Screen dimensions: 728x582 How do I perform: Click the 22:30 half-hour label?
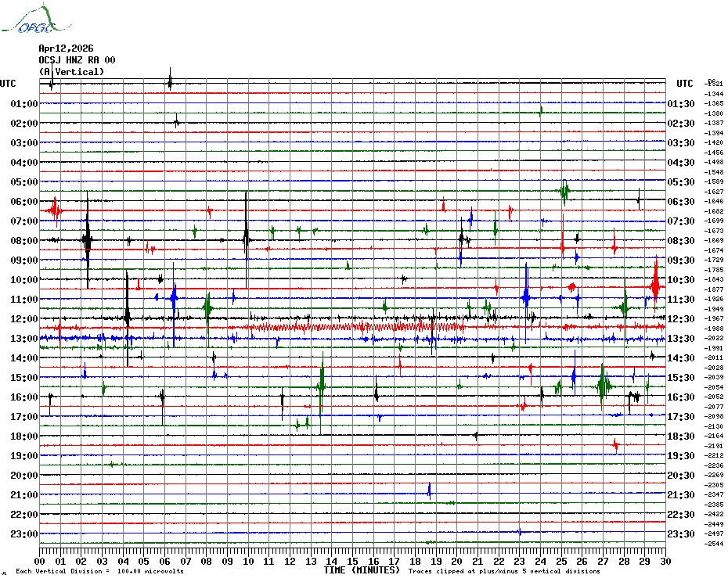click(681, 514)
